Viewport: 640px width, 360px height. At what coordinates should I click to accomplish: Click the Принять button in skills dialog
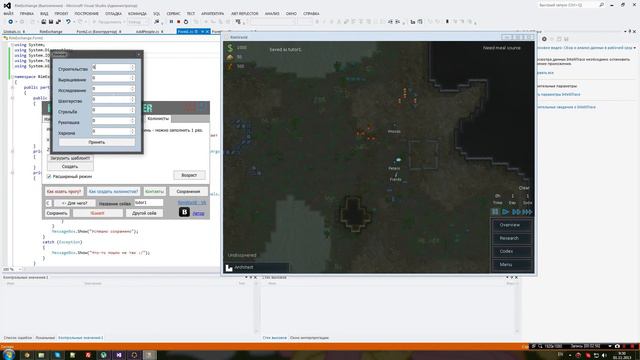point(97,142)
